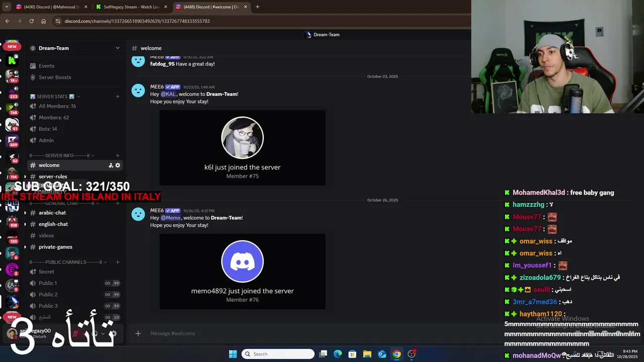Image resolution: width=644 pixels, height=362 pixels.
Task: Toggle headphone deafen in user panel
Action: click(94, 333)
